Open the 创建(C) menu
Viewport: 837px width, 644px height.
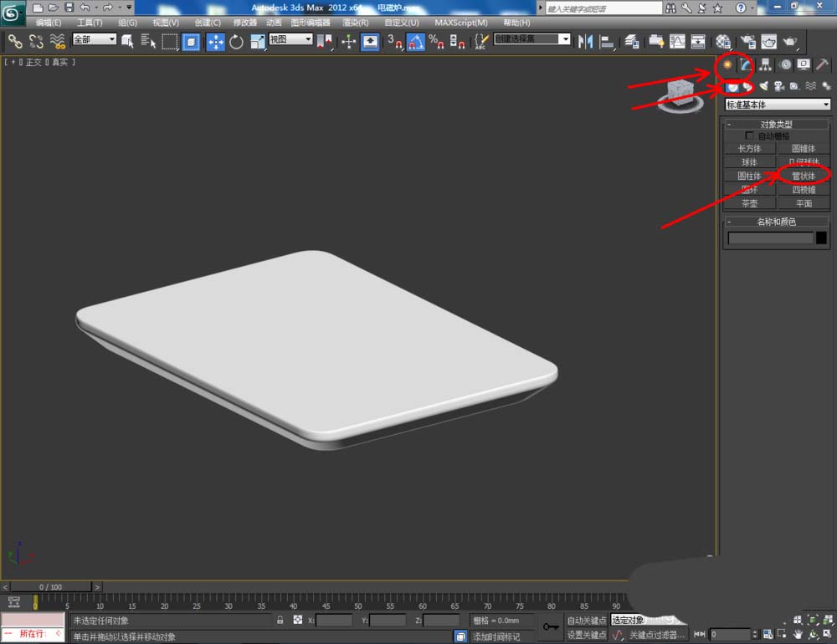point(208,23)
